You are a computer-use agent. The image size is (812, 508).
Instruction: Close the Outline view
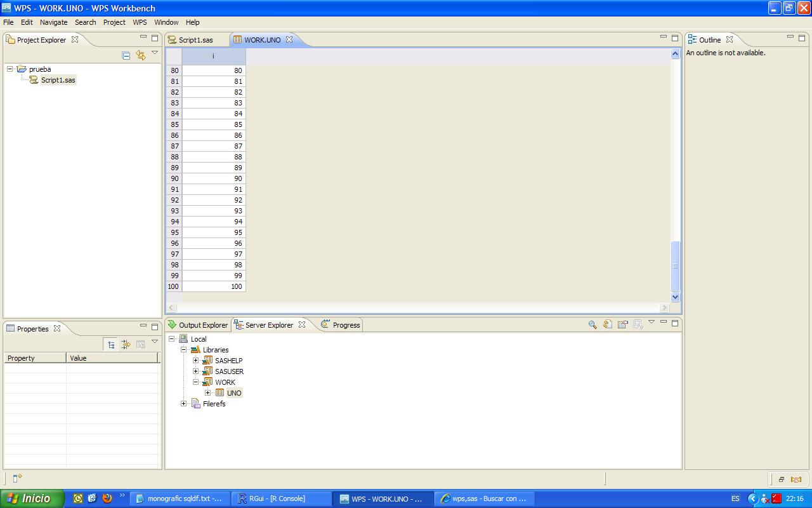pos(730,39)
